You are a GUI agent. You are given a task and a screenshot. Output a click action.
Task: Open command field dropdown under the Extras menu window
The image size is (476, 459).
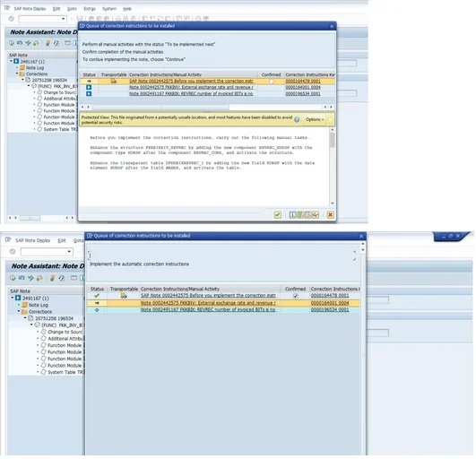click(x=64, y=19)
